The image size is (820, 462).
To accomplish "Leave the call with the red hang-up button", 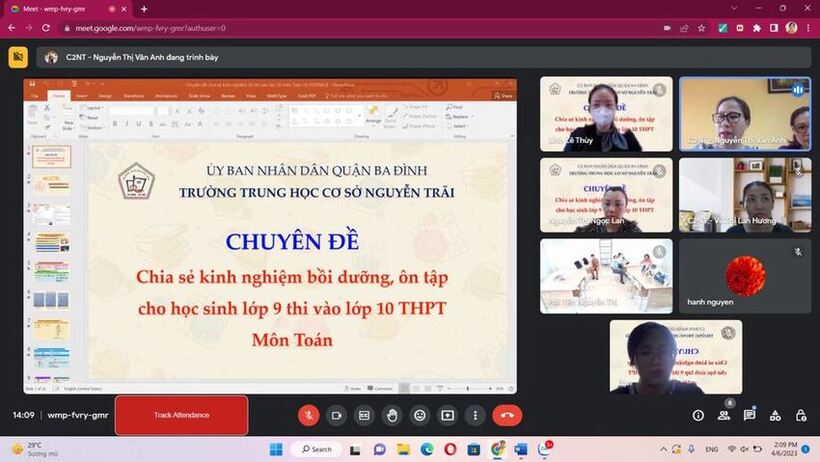I will 507,415.
